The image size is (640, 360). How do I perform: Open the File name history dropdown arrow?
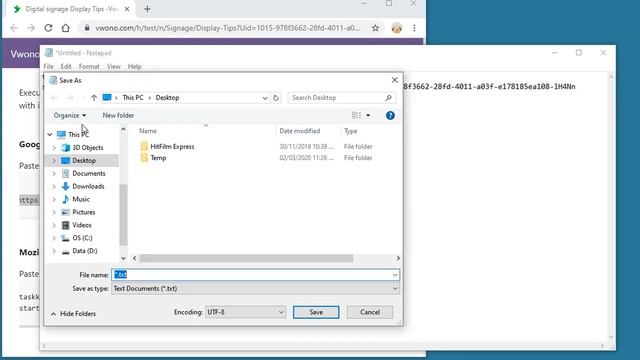coord(395,275)
